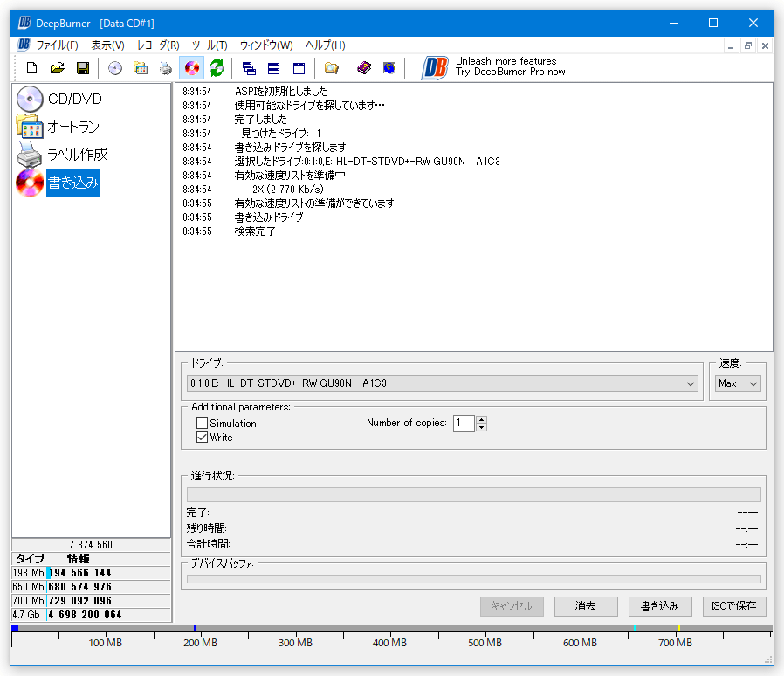
Task: Click the 650 Mb disc type row
Action: coord(91,587)
